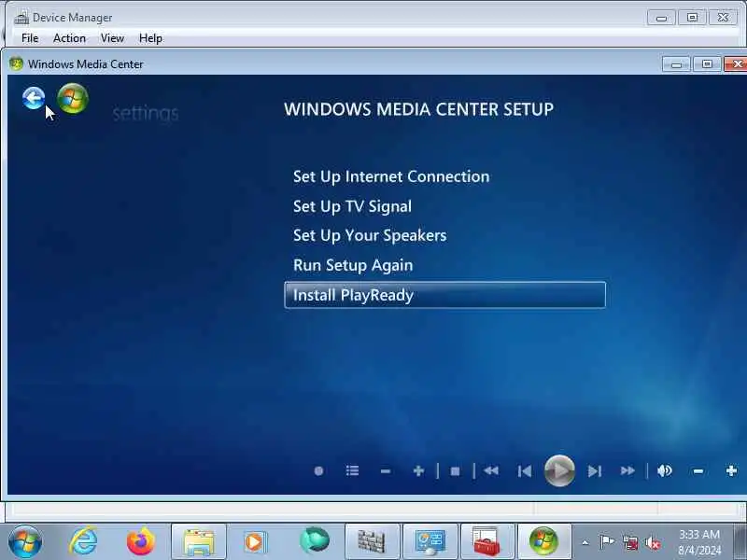Close the Windows Media Center window
This screenshot has width=747, height=560.
736,63
